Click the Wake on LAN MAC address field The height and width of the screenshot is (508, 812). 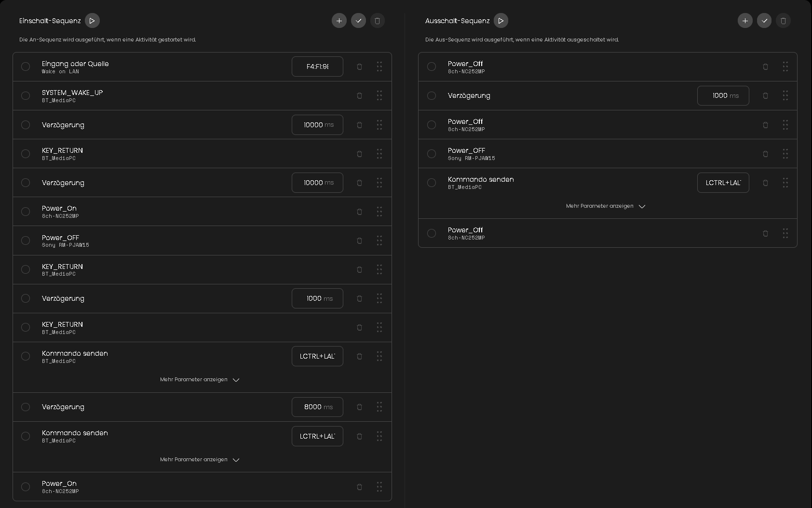point(317,67)
